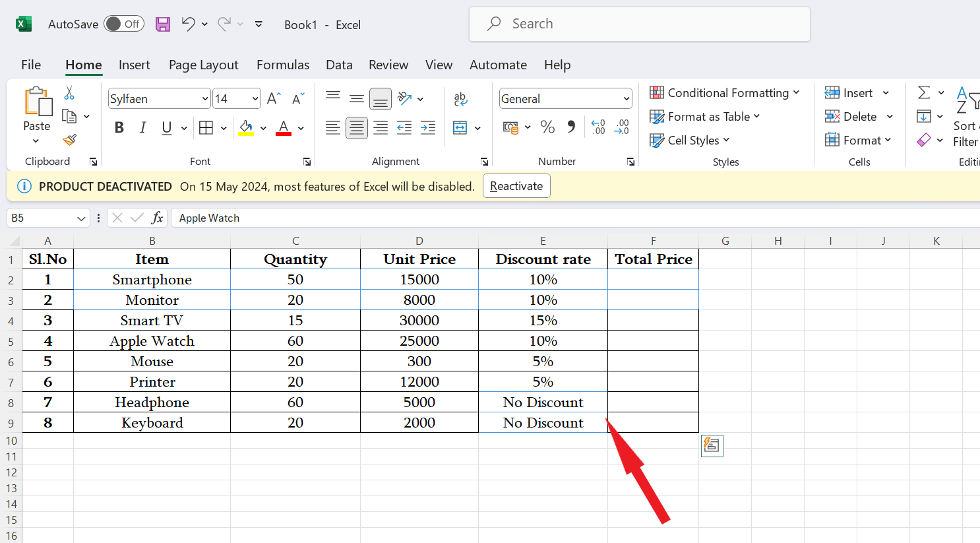Viewport: 980px width, 543px height.
Task: Apply Percent Style number format
Action: 547,127
